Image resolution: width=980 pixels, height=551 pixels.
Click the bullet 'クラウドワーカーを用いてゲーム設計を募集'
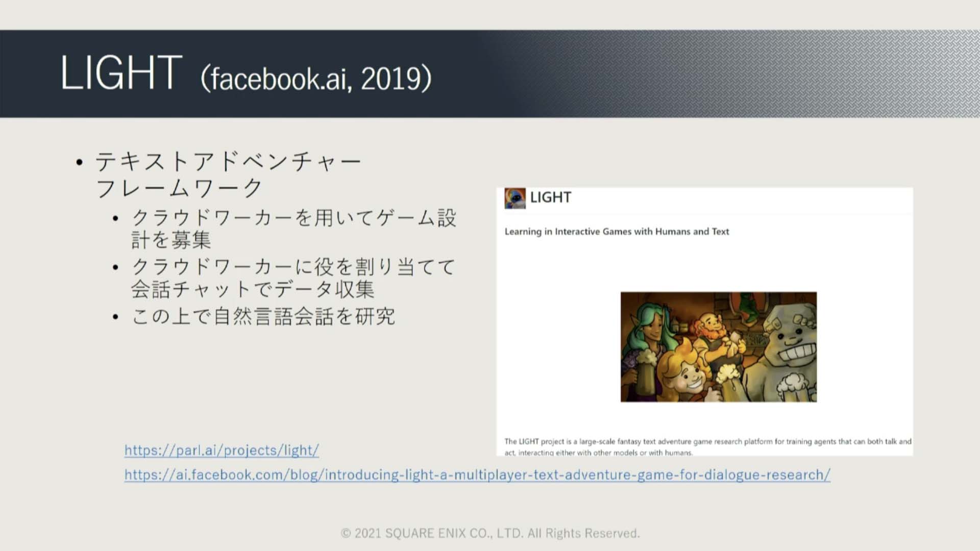(x=293, y=229)
